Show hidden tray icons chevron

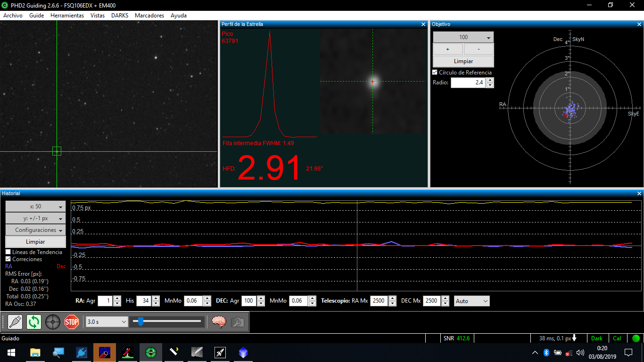tap(535, 353)
